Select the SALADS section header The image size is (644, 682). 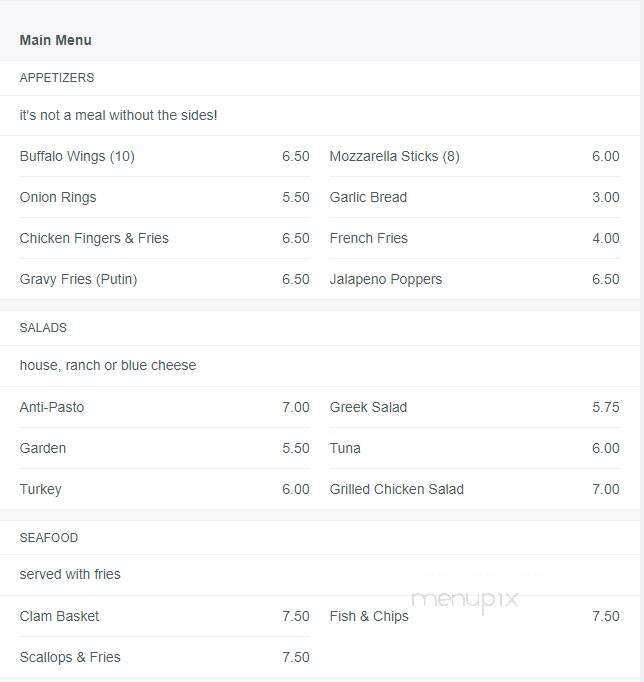[x=43, y=328]
